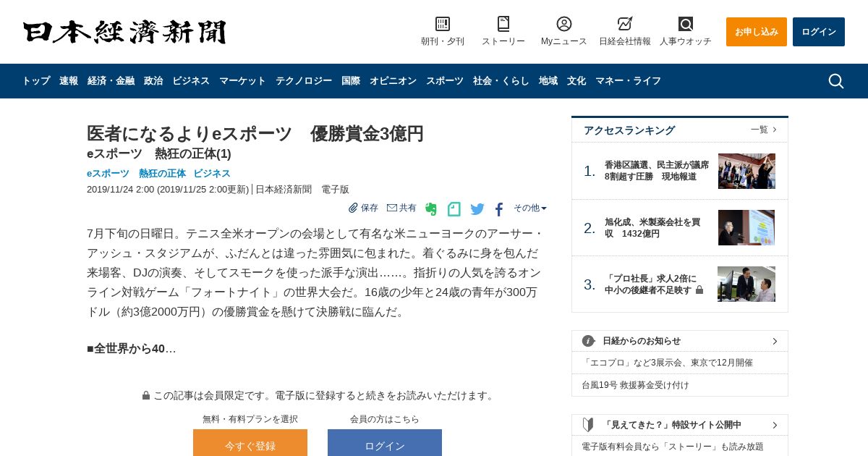Screen dimensions: 868x456
Task: Open the 経済・金融 section
Action: (111, 81)
